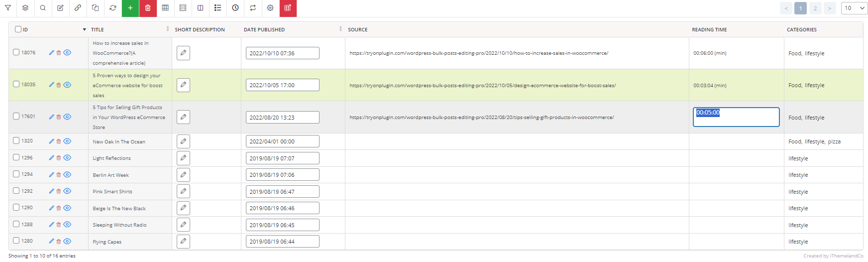The height and width of the screenshot is (262, 868).
Task: Open the gear settings icon
Action: [x=270, y=8]
